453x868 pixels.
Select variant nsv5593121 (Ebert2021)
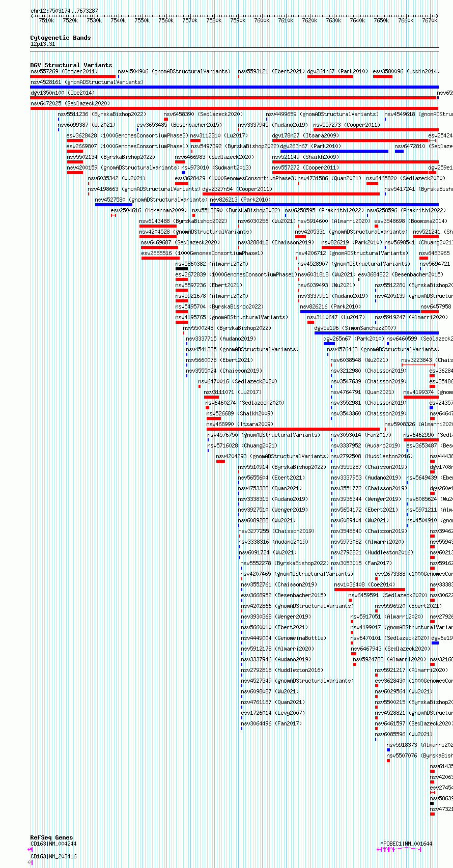click(271, 71)
